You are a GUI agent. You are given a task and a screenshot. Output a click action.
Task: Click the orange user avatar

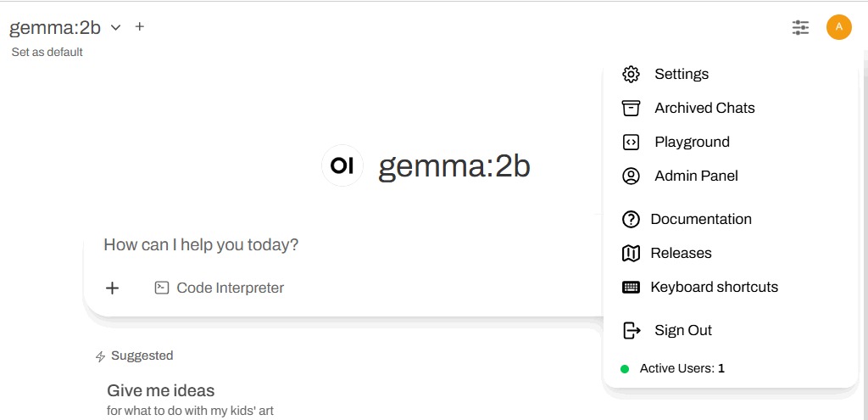pyautogui.click(x=838, y=27)
